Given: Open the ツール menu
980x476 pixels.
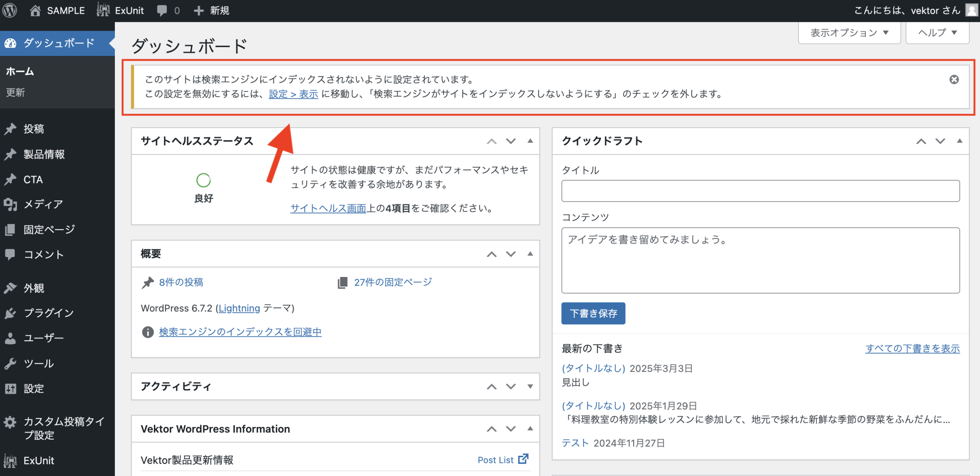Looking at the screenshot, I should pyautogui.click(x=38, y=363).
